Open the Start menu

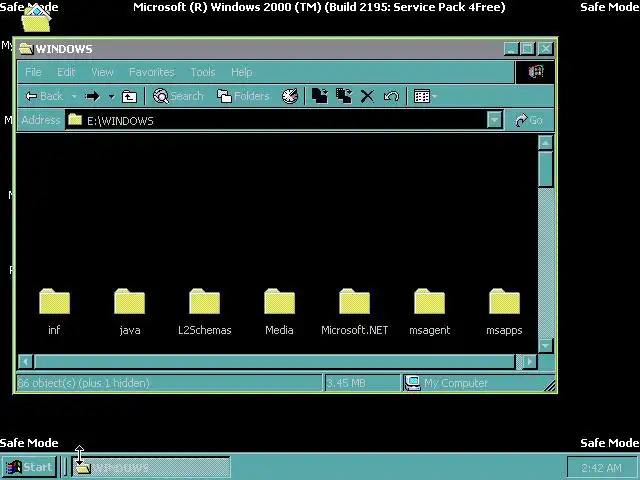click(29, 467)
